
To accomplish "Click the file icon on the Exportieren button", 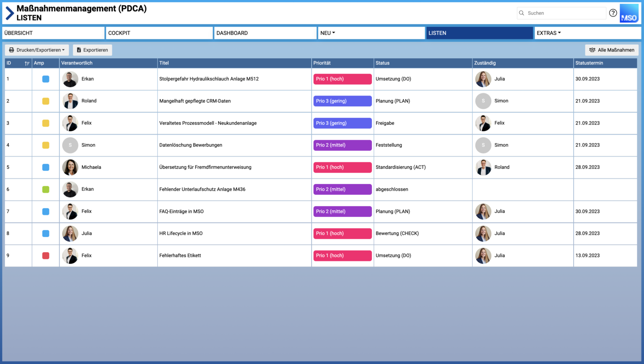I will point(78,50).
